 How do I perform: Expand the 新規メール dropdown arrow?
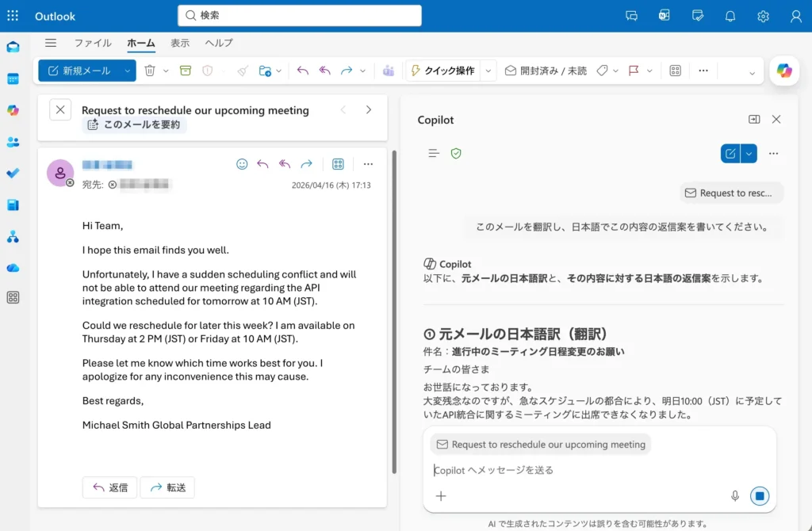(128, 71)
